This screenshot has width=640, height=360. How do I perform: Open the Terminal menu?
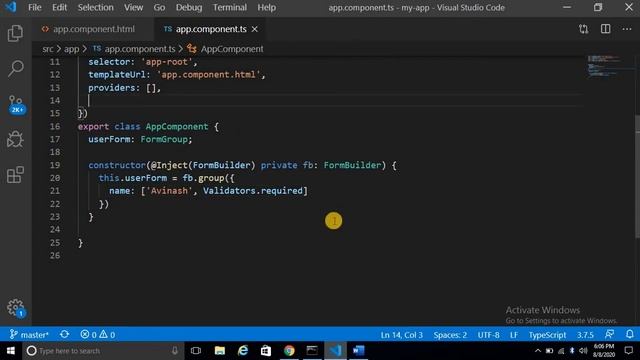tap(230, 7)
